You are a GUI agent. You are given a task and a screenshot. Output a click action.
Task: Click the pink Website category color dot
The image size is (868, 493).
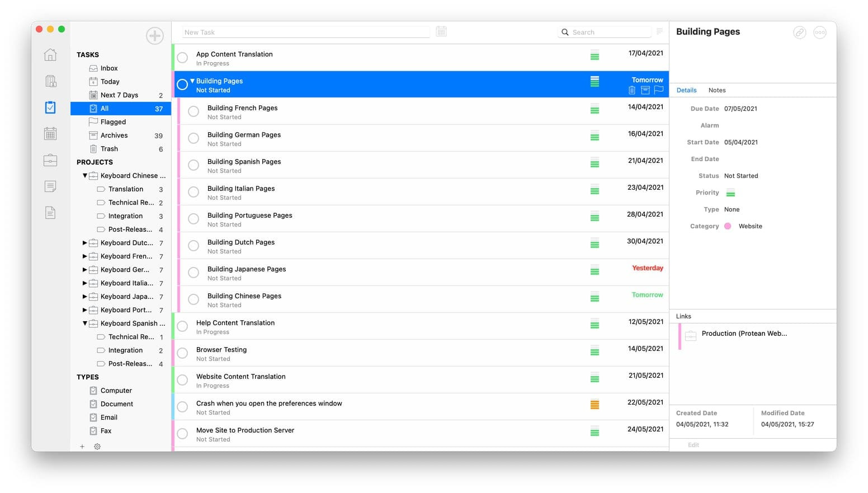tap(728, 226)
